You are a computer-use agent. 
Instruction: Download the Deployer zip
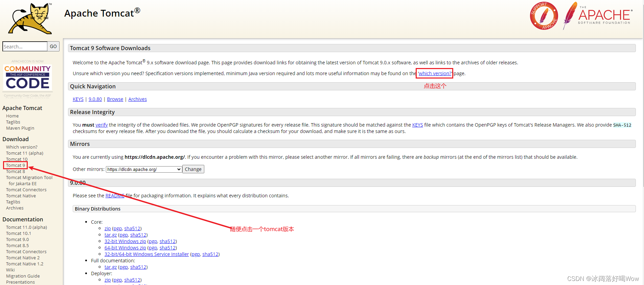(x=108, y=280)
